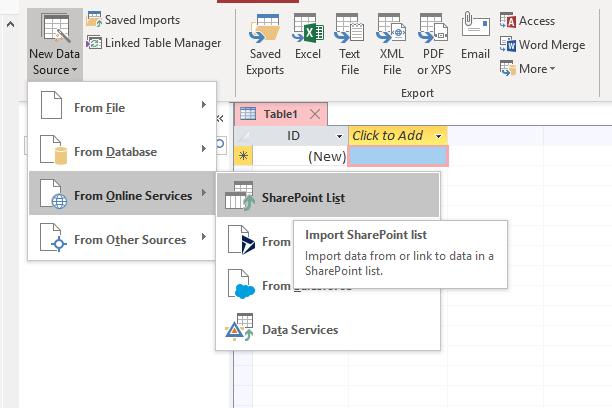The height and width of the screenshot is (408, 612).
Task: Open the Click to Add dropdown arrow
Action: [438, 136]
